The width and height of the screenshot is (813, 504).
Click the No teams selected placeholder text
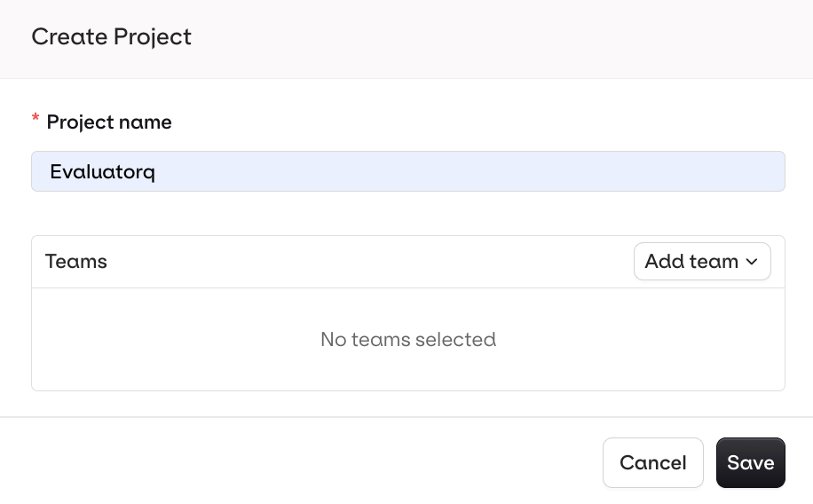[407, 339]
